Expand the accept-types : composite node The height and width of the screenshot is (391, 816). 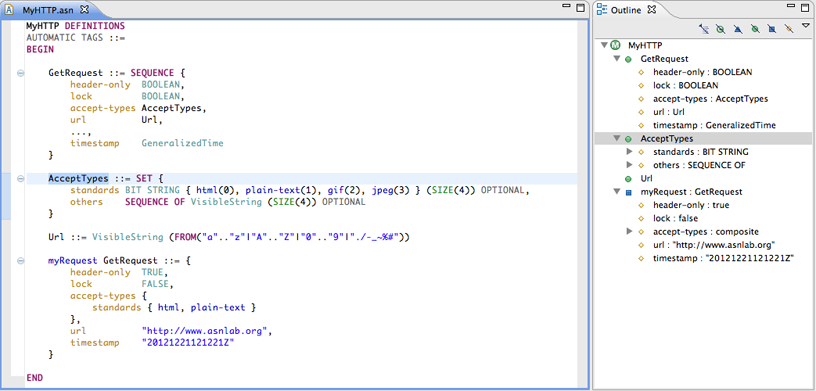629,232
